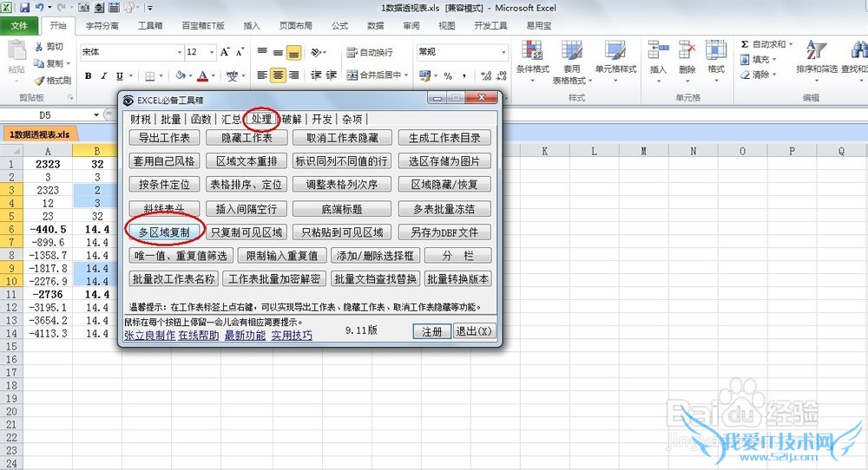Click the Paste (粘贴) clipboard icon
The width and height of the screenshot is (868, 470).
[x=16, y=51]
